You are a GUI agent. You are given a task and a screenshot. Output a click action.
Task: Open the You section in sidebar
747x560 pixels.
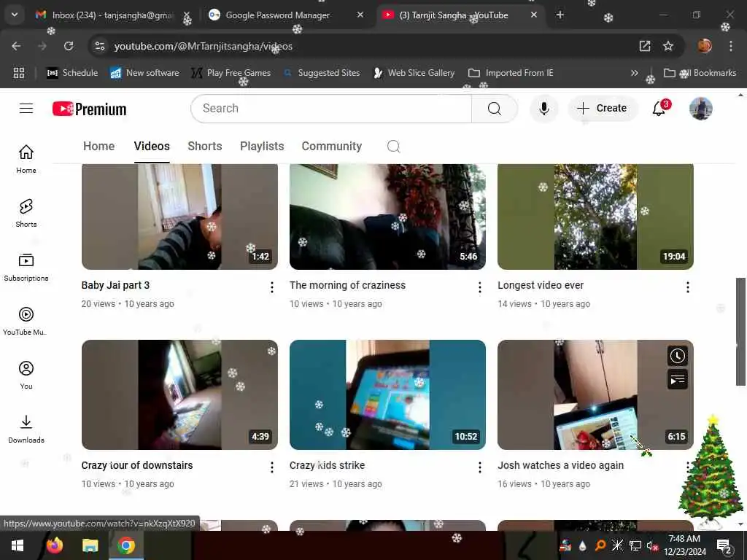tap(26, 375)
